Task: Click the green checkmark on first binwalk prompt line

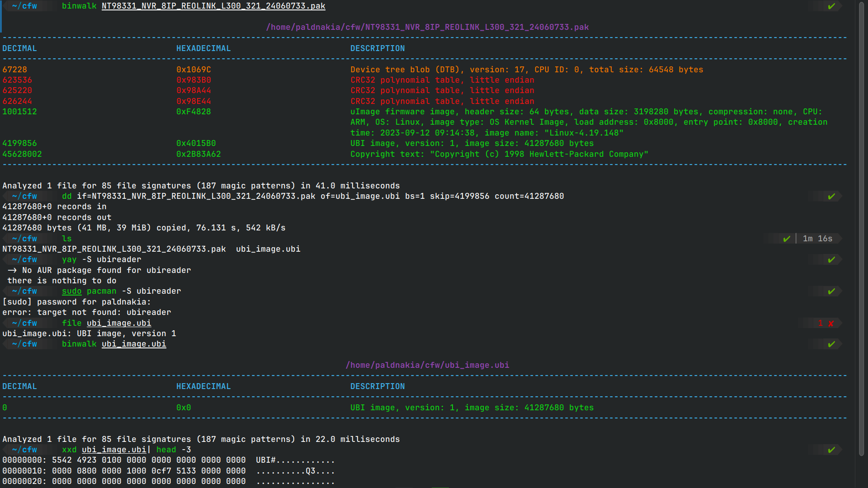Action: (831, 6)
